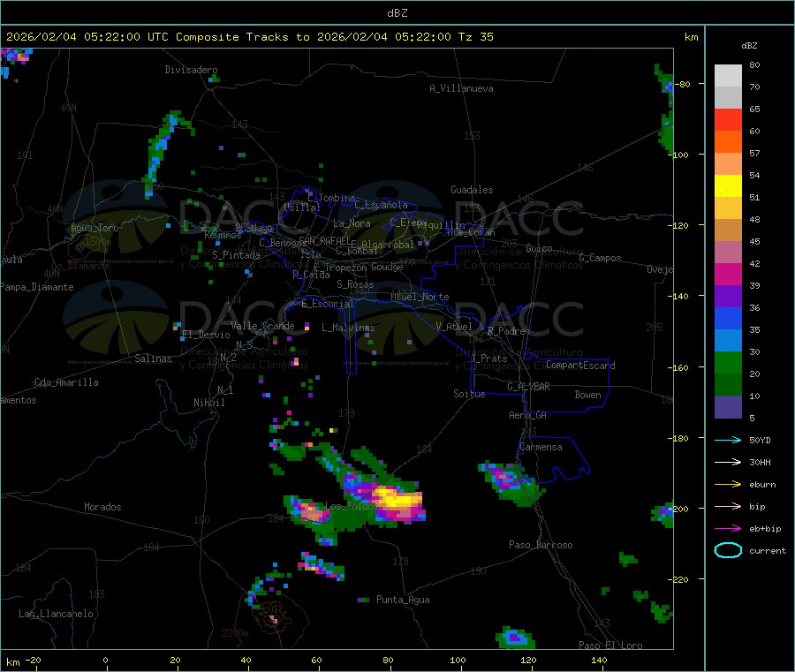Click the 'L_Malvinas' map label
795x672 pixels.
348,328
